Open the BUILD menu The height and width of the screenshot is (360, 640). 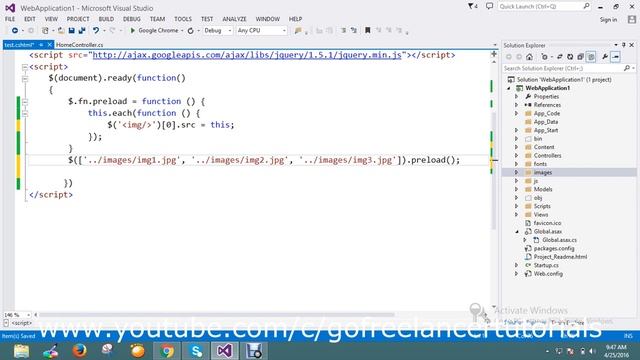tap(107, 19)
